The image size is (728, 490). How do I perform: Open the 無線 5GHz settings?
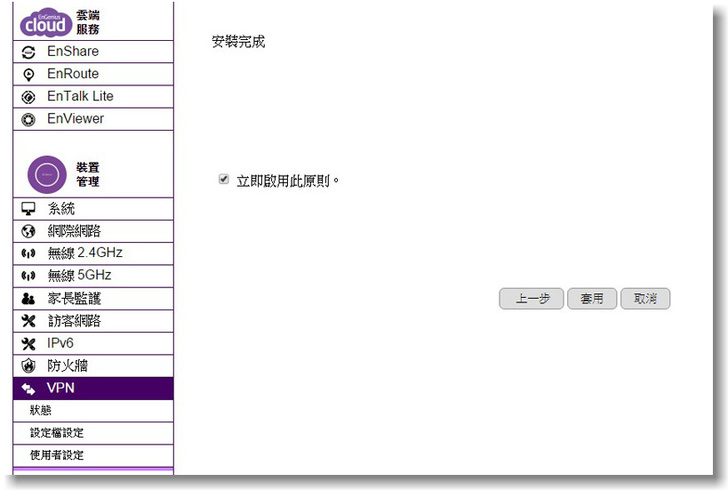pyautogui.click(x=93, y=275)
